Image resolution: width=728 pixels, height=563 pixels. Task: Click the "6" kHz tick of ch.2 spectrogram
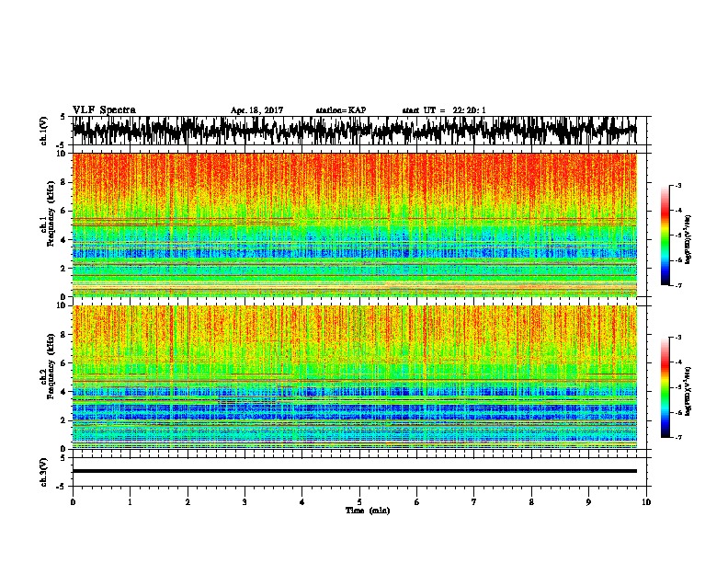(63, 362)
